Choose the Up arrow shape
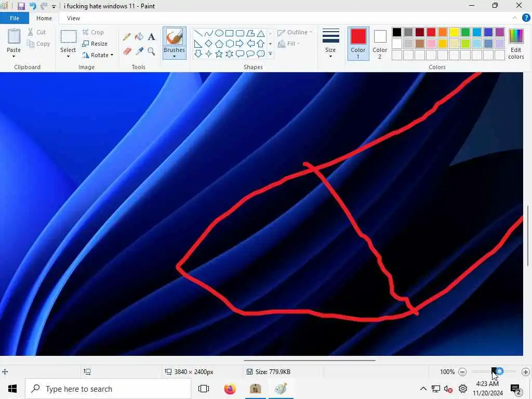532x399 pixels. pos(261,44)
